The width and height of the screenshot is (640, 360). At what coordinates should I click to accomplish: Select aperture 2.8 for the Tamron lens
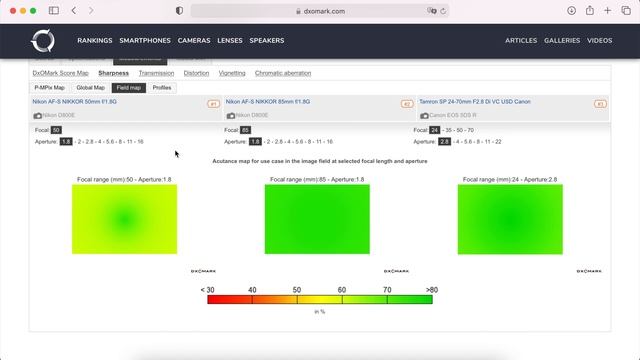[x=444, y=142]
